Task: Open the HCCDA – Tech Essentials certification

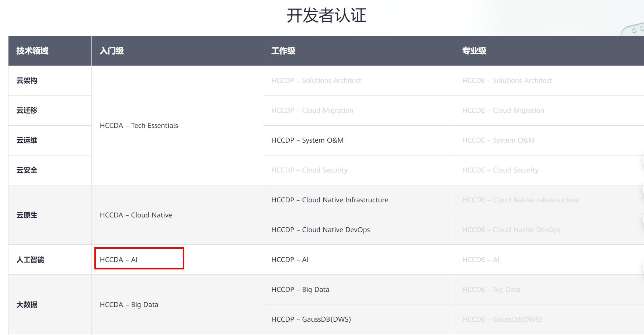Action: (139, 126)
